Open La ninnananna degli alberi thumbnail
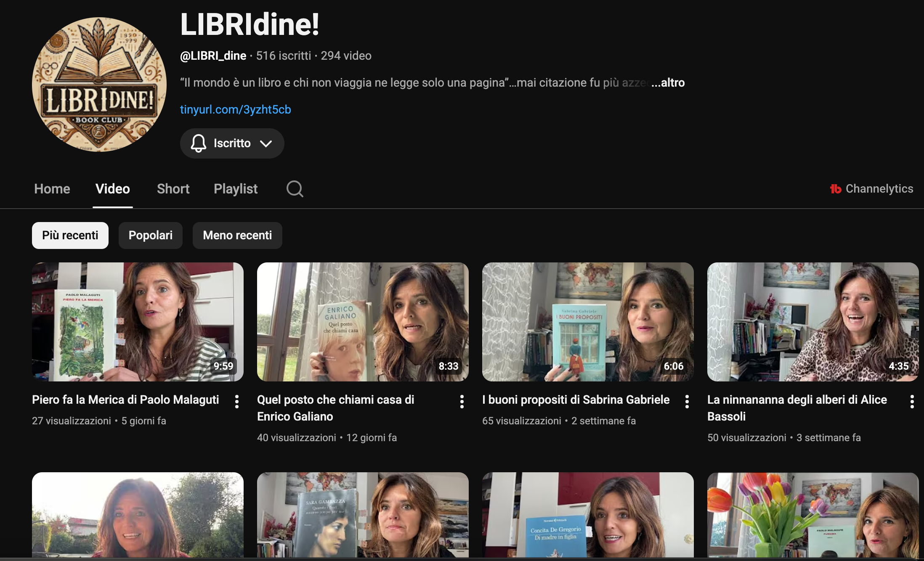This screenshot has height=561, width=924. coord(813,322)
